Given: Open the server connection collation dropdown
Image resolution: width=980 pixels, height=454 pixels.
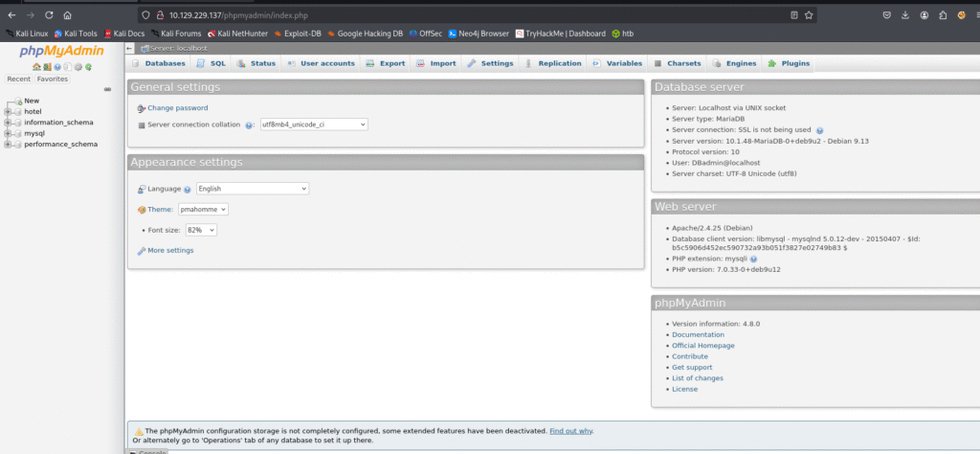Looking at the screenshot, I should pyautogui.click(x=314, y=125).
